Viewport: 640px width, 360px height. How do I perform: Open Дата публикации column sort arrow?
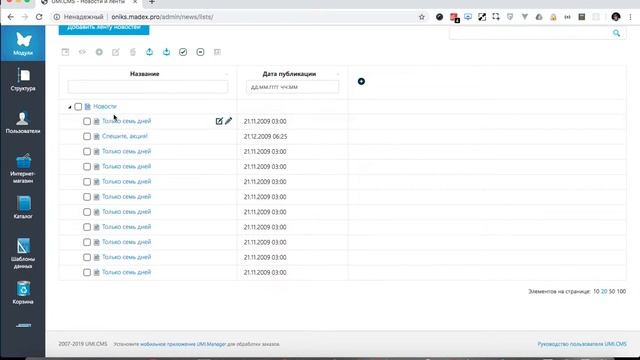point(338,74)
